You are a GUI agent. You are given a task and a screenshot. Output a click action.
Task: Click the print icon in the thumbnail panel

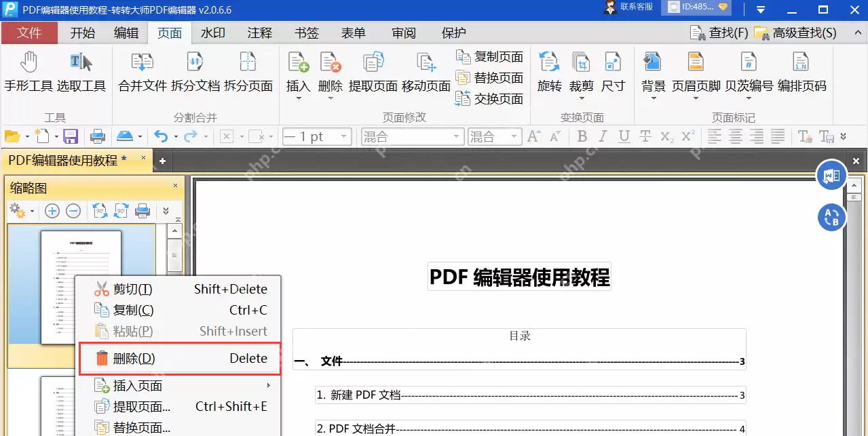coord(143,211)
